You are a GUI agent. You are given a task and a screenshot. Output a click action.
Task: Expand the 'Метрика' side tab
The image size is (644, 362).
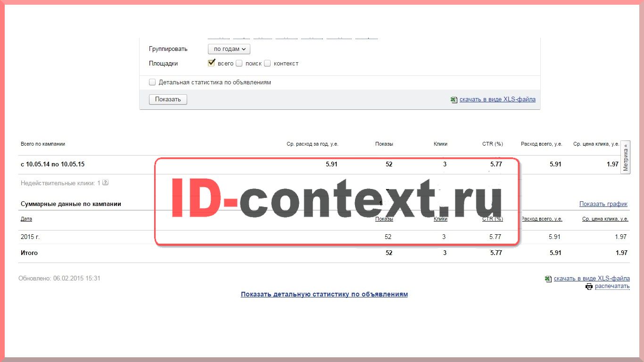click(626, 157)
